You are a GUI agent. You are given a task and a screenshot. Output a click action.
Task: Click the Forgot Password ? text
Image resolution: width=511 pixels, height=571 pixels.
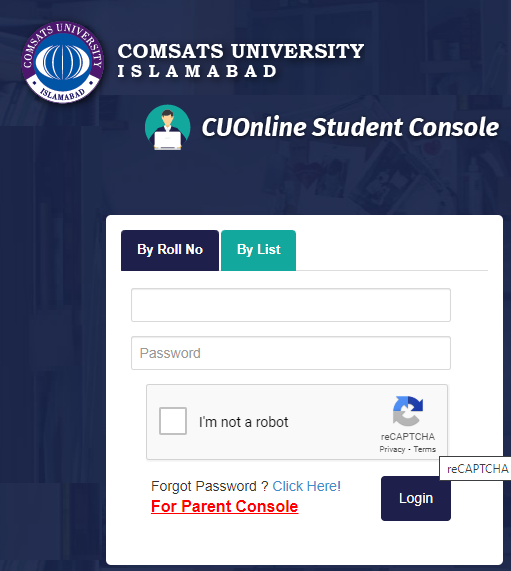(209, 486)
